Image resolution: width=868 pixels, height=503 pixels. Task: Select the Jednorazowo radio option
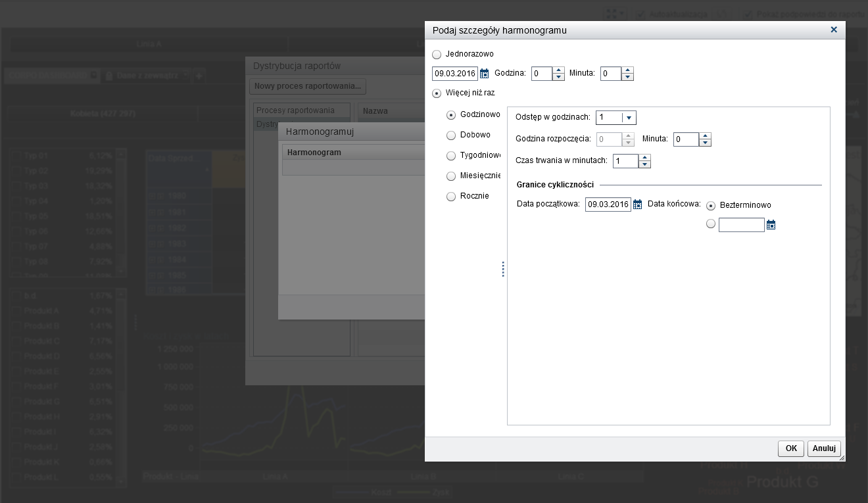click(x=437, y=55)
